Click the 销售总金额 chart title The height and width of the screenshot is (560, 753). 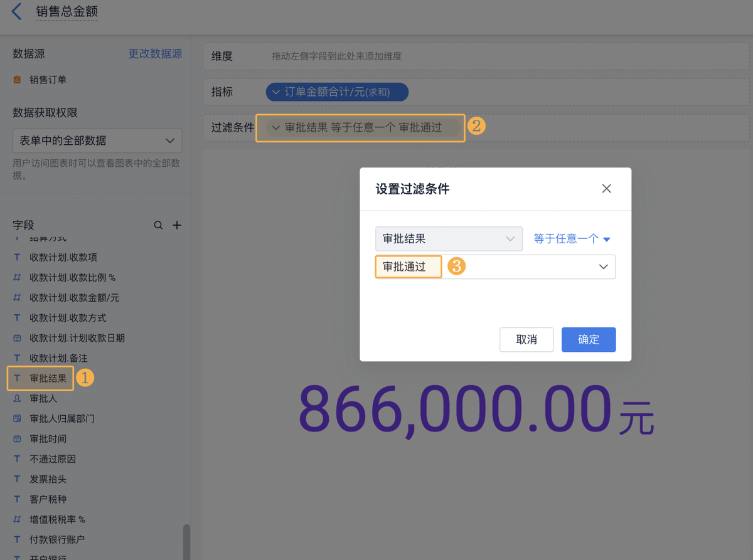[x=67, y=11]
